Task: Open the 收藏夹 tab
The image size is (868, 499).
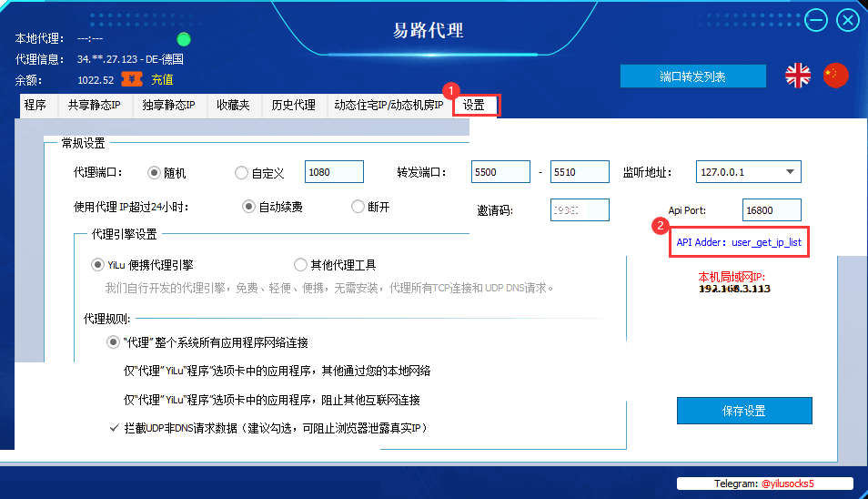Action: (233, 106)
